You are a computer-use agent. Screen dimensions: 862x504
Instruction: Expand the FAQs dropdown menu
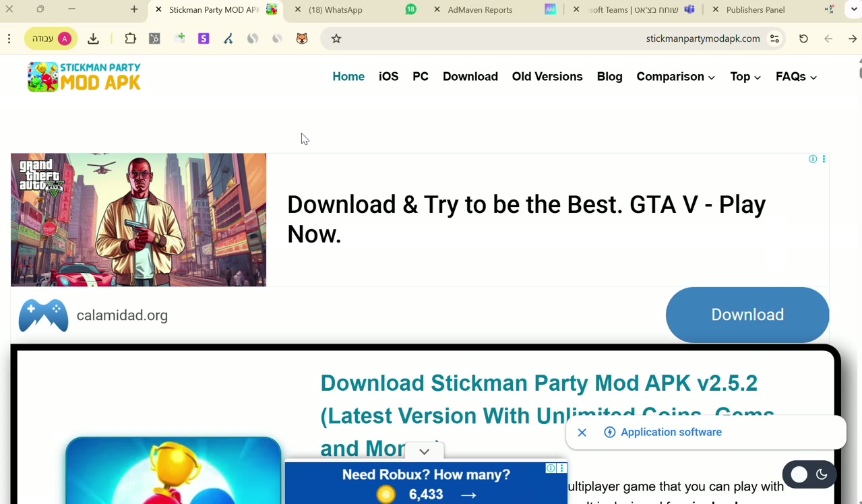(x=797, y=77)
